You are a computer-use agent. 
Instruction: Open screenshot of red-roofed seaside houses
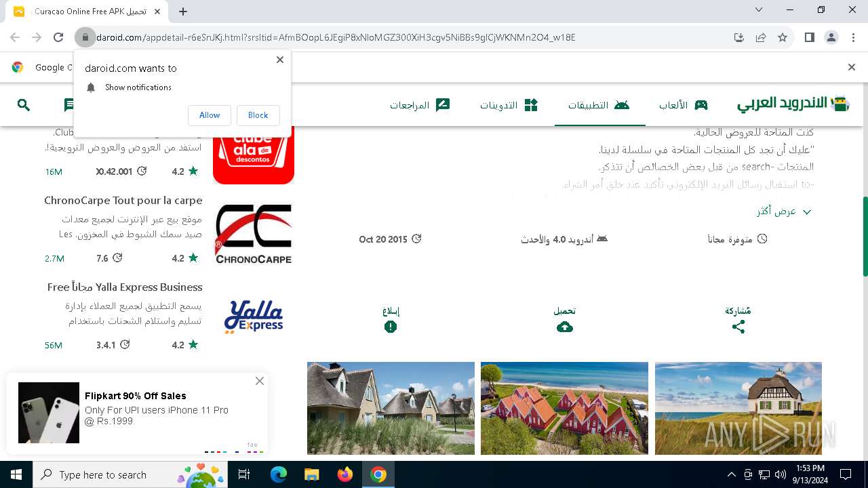(564, 408)
